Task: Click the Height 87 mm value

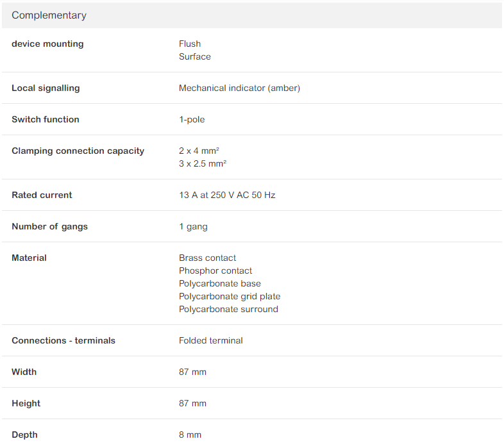Action: tap(192, 403)
